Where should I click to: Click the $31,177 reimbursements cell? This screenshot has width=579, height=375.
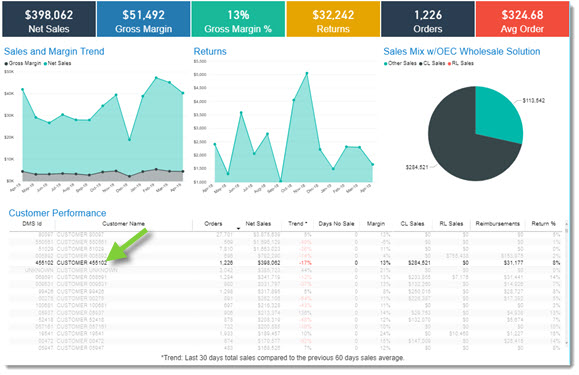click(x=514, y=263)
